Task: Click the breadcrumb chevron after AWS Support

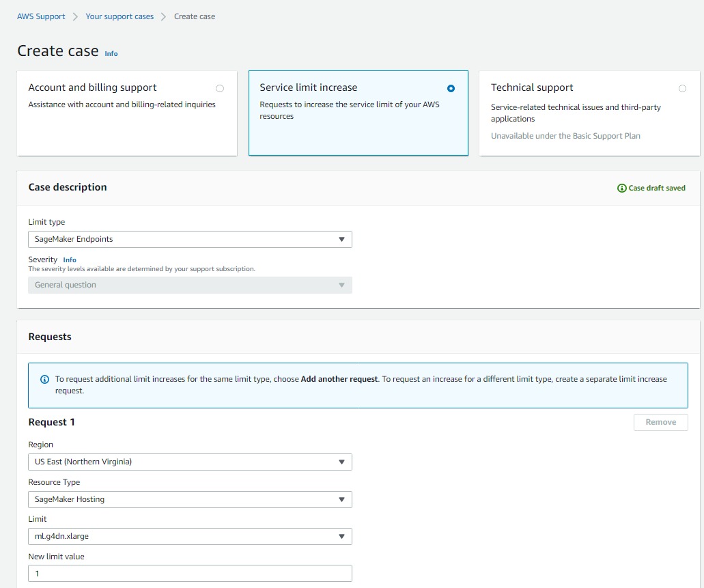Action: coord(75,16)
